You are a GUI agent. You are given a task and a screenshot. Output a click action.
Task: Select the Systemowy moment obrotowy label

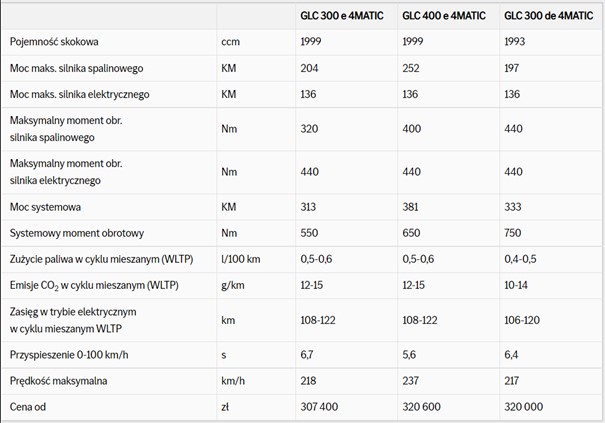(77, 233)
